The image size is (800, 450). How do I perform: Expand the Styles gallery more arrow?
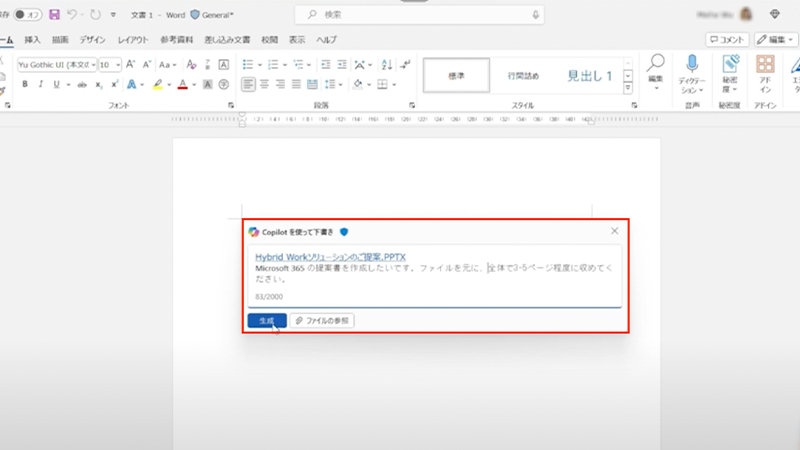tap(628, 87)
